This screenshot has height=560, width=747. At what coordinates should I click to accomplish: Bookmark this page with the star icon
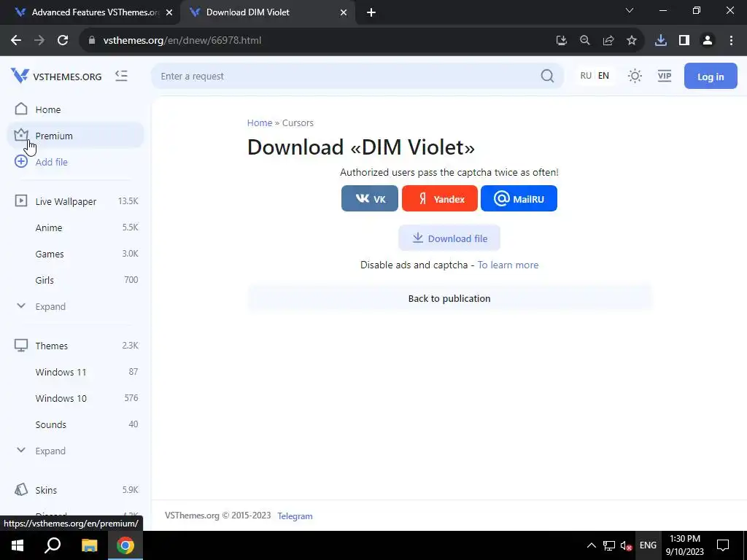click(631, 41)
